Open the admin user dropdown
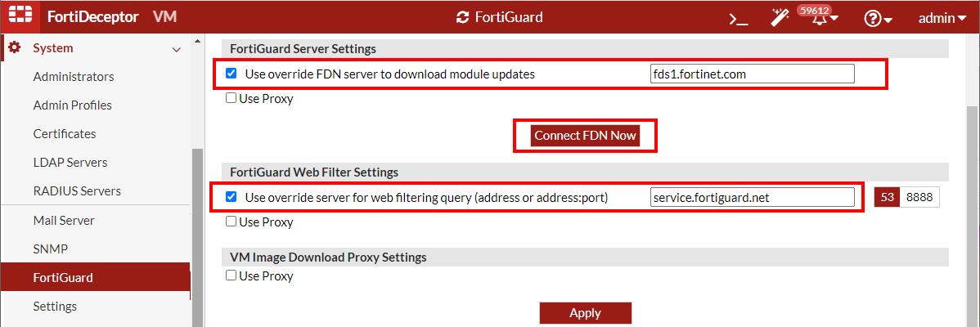 tap(942, 18)
